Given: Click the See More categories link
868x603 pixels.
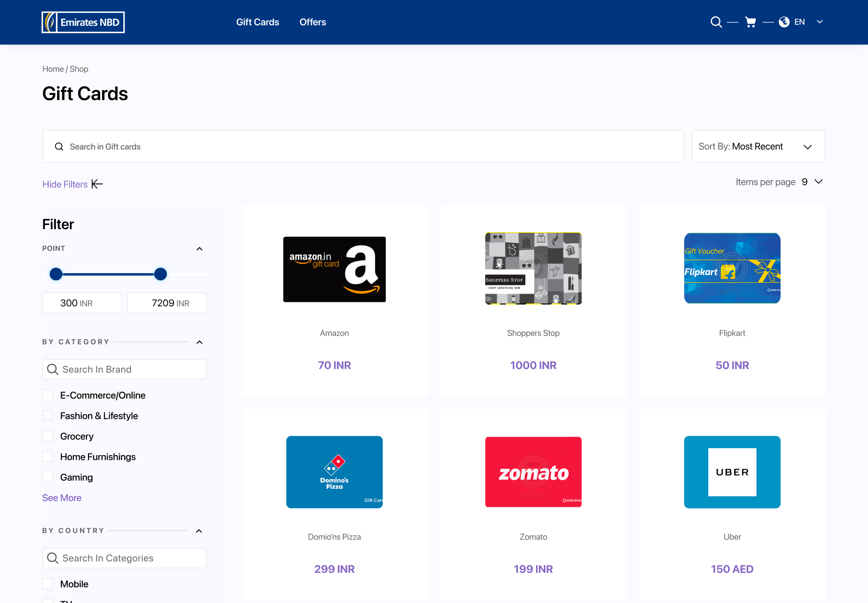Looking at the screenshot, I should click(x=62, y=498).
